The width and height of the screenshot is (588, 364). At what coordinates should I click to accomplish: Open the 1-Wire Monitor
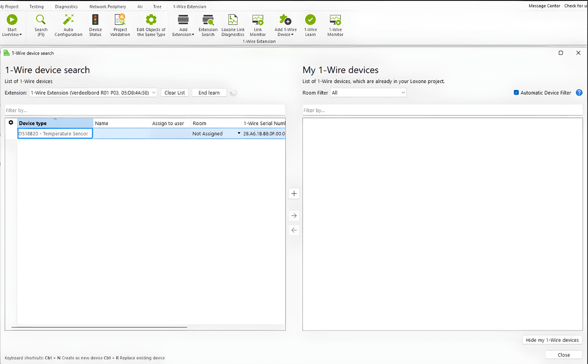click(335, 25)
